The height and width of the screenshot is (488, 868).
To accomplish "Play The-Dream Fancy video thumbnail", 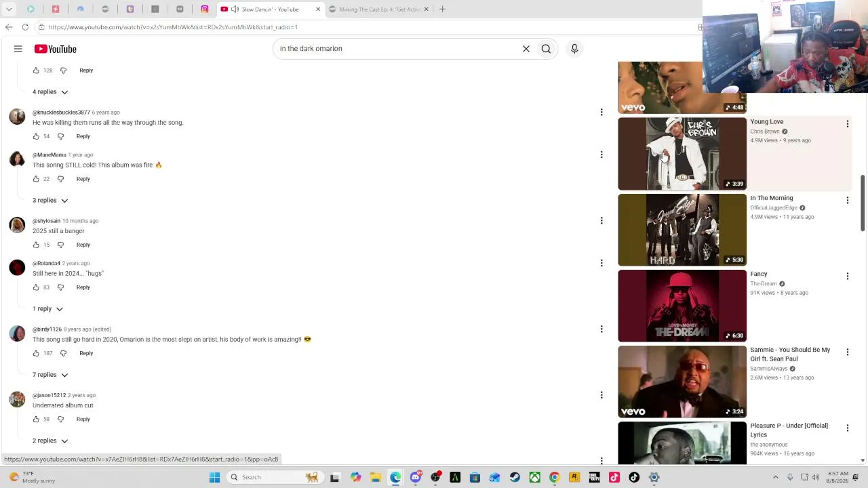I will (682, 306).
